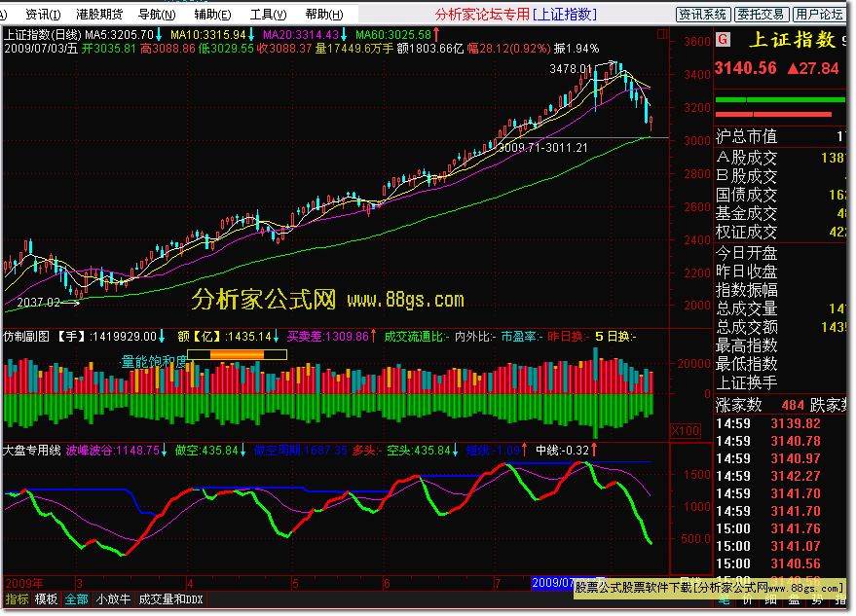Click the red G icon beside 上证指数
Image resolution: width=856 pixels, height=616 pixels.
pos(723,39)
